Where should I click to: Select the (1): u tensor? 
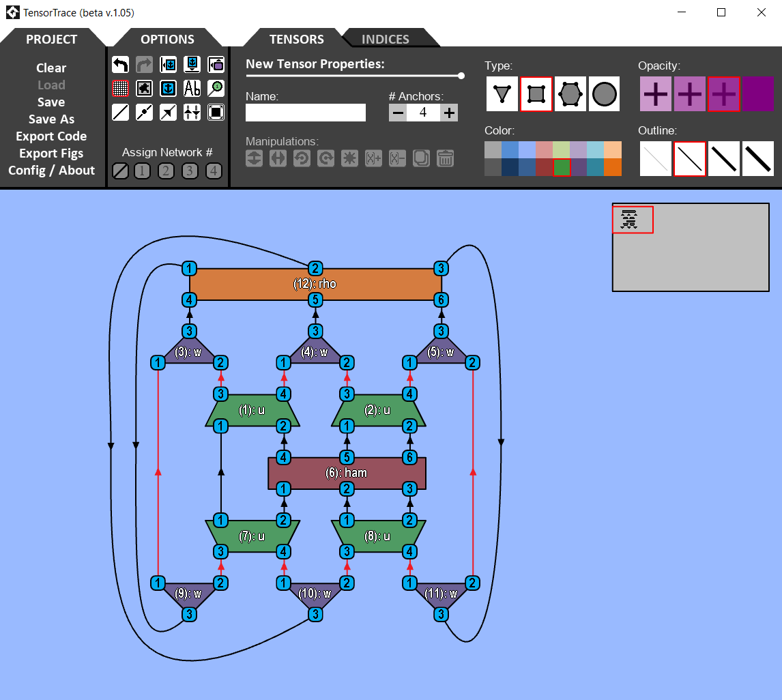252,410
